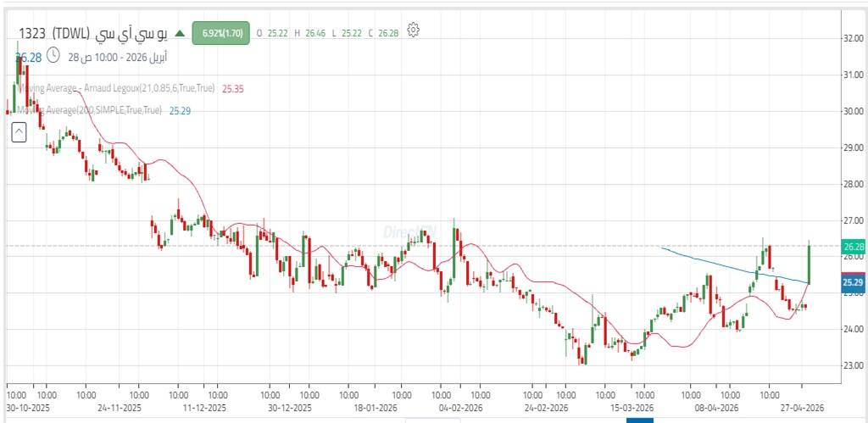The image size is (868, 423).
Task: Click the 23.00 level on the price axis
Action: [852, 365]
